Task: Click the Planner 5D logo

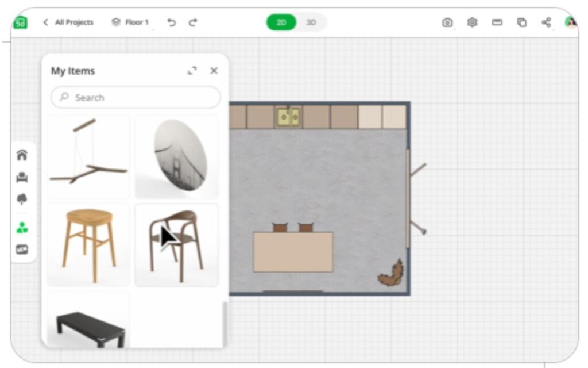Action: point(20,22)
